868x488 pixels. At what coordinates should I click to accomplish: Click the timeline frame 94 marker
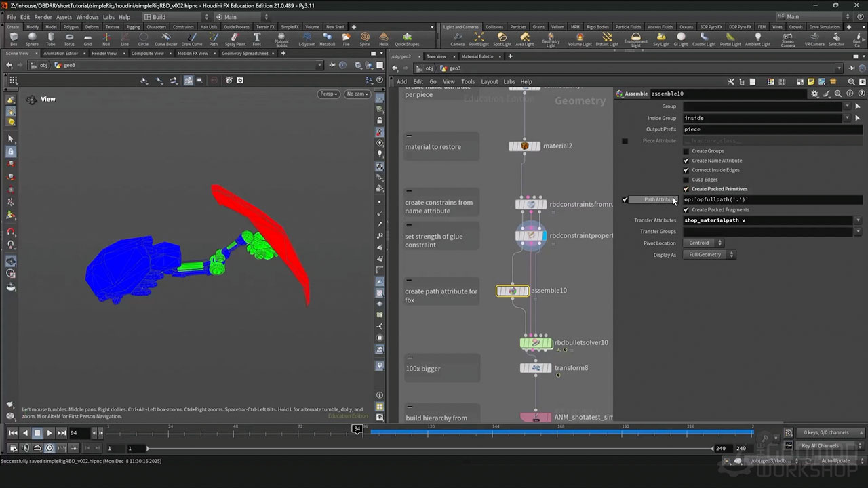tap(357, 428)
